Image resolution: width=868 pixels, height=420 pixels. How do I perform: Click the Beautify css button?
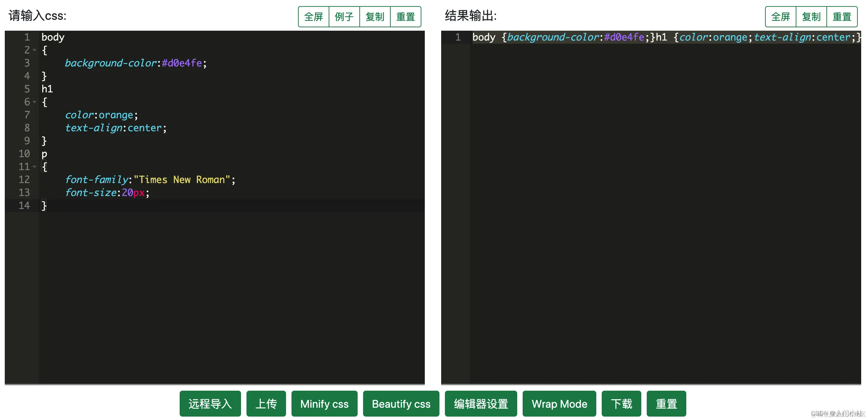pyautogui.click(x=401, y=404)
